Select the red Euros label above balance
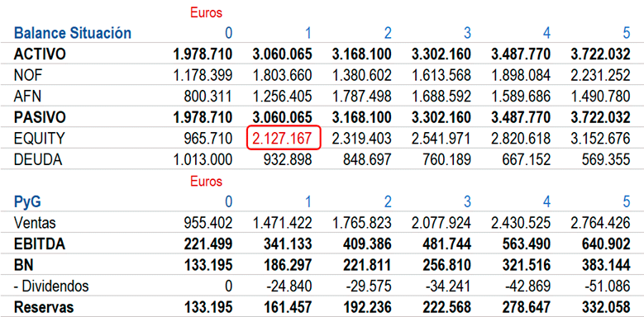644x317 pixels. [x=206, y=13]
